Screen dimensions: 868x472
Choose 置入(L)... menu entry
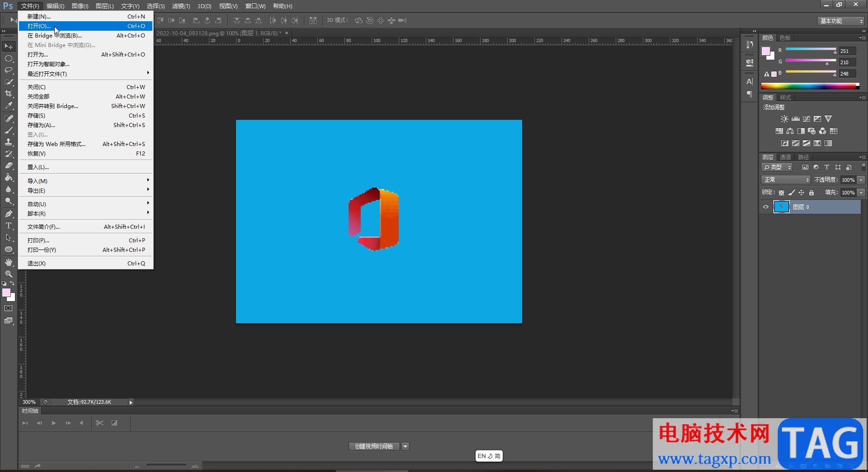pyautogui.click(x=86, y=167)
